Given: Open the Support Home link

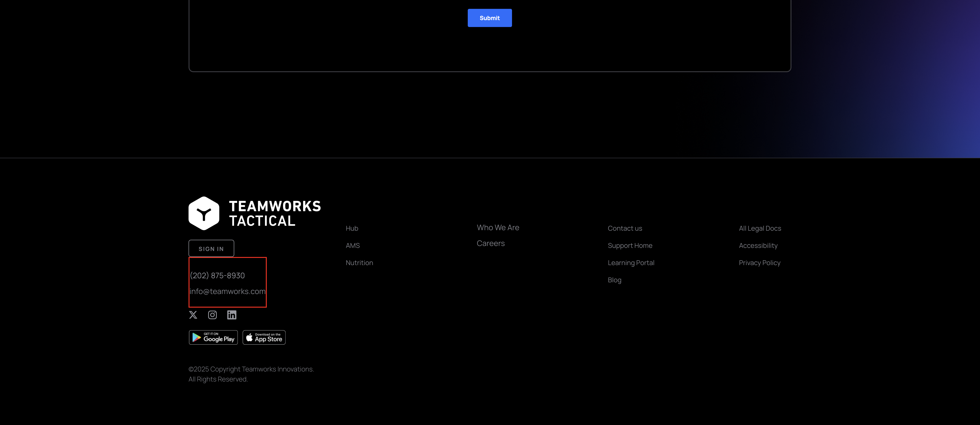Looking at the screenshot, I should point(630,245).
